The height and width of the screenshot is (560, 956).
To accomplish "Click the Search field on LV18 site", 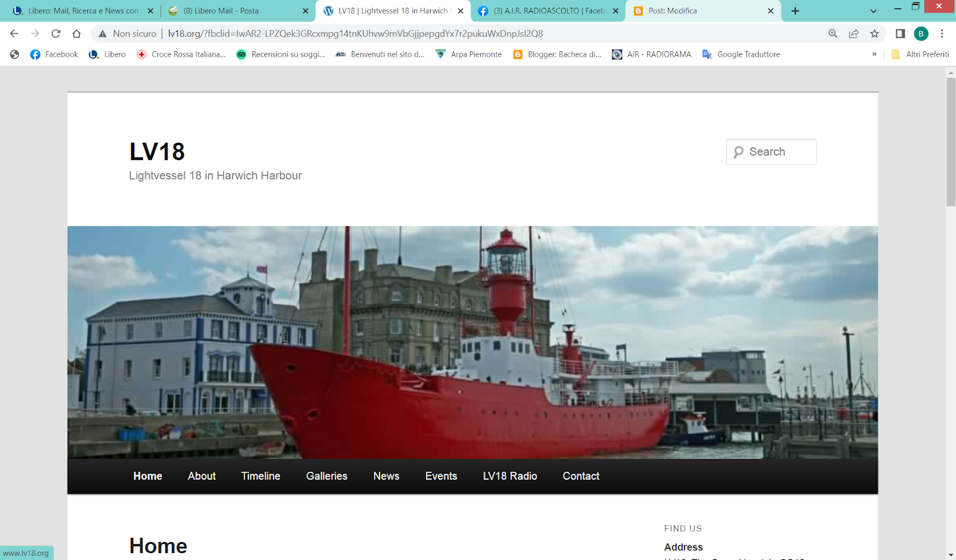I will [771, 152].
